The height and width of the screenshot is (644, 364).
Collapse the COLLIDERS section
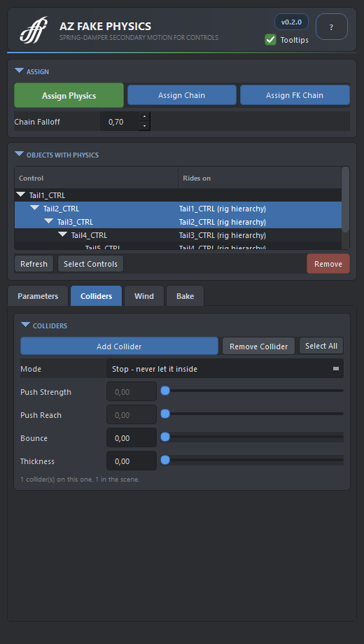point(25,325)
